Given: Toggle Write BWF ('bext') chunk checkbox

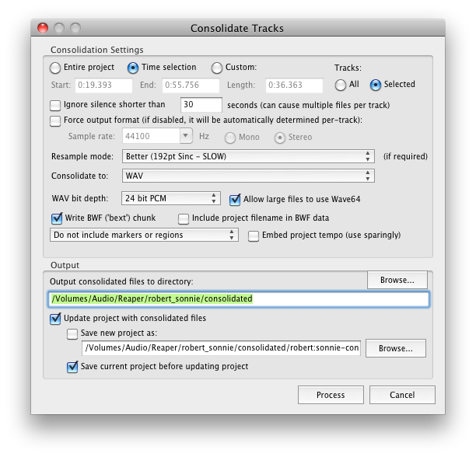Looking at the screenshot, I should click(57, 218).
